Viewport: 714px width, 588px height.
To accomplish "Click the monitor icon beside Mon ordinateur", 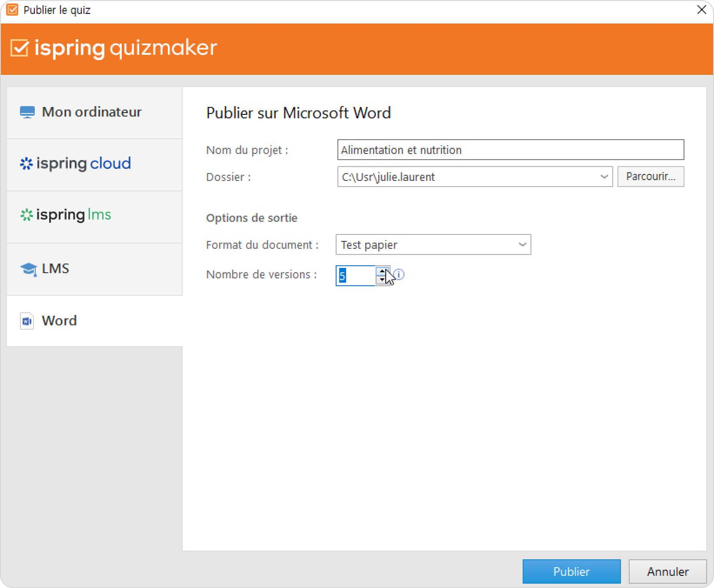I will click(x=27, y=112).
